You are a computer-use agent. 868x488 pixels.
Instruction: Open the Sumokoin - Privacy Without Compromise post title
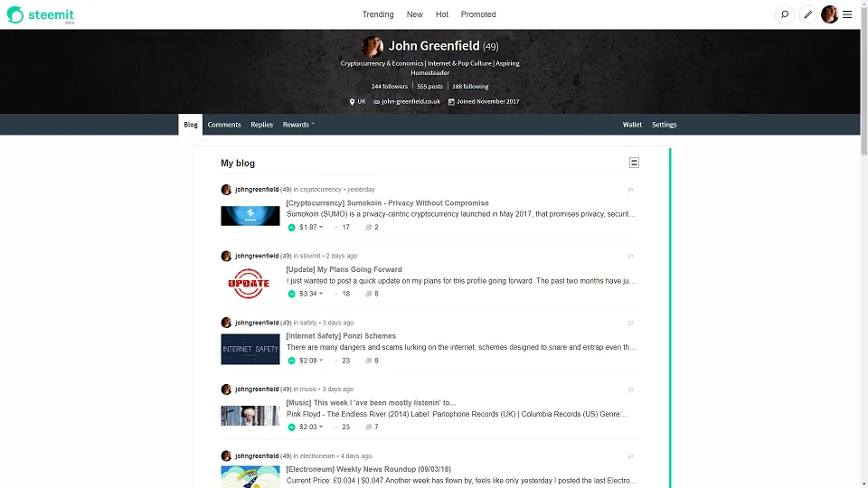point(388,203)
